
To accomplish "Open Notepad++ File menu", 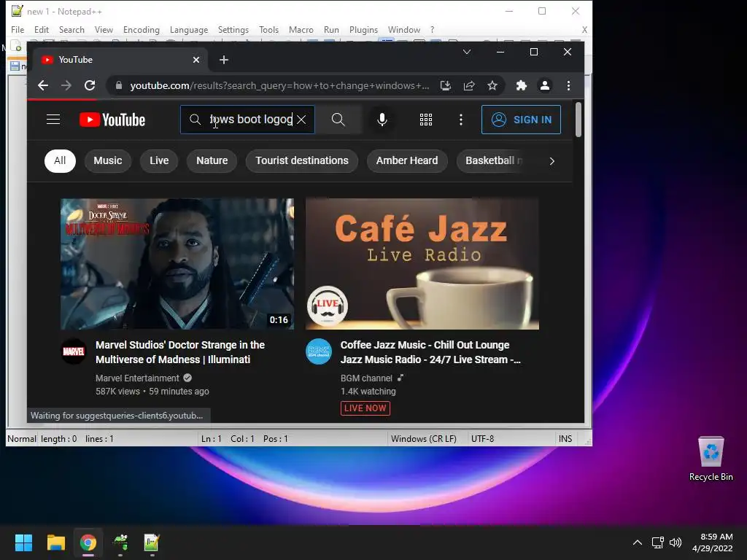I will (18, 29).
